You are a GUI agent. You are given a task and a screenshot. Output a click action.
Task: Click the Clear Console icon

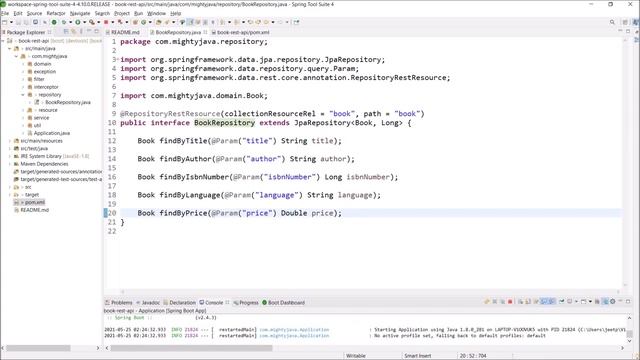[x=520, y=302]
